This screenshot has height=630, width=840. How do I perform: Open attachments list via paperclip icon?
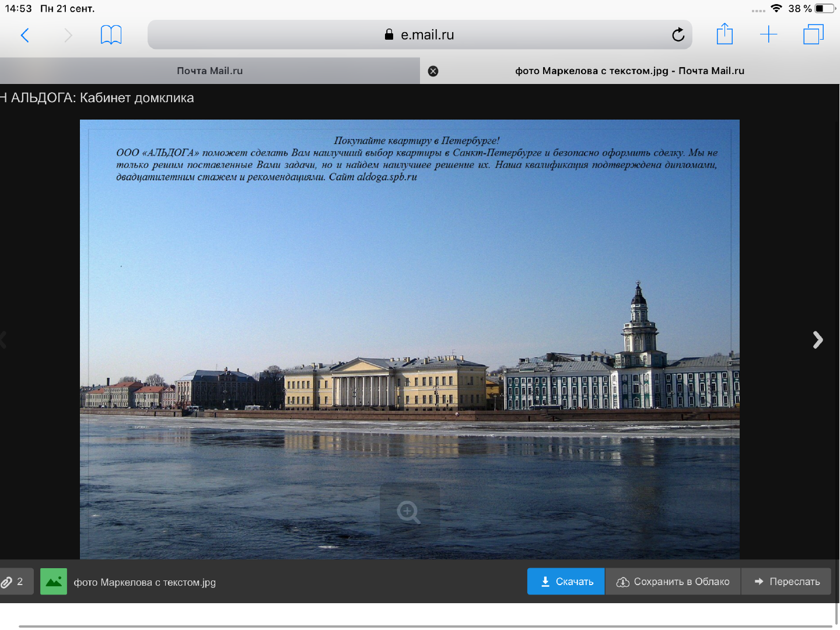click(x=13, y=582)
